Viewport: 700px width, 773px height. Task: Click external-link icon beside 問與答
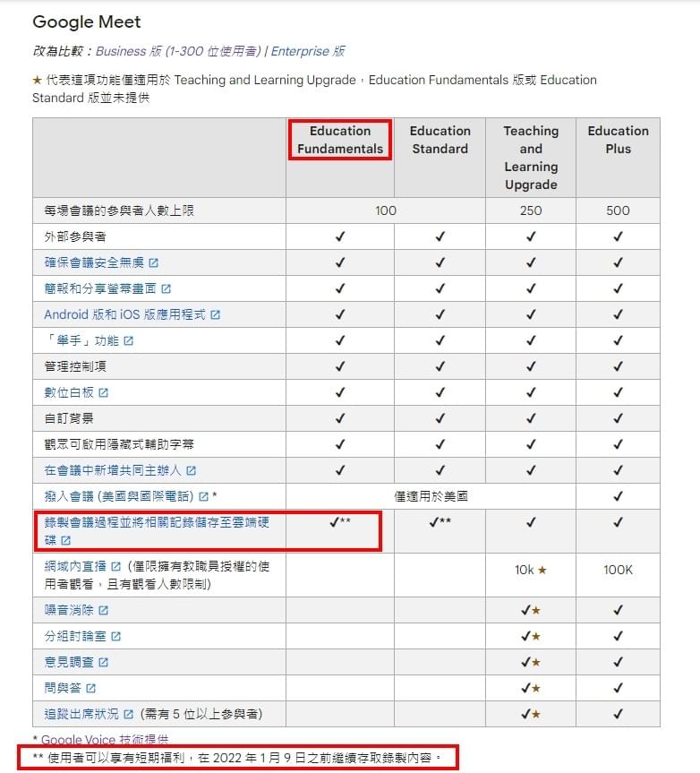coord(91,688)
